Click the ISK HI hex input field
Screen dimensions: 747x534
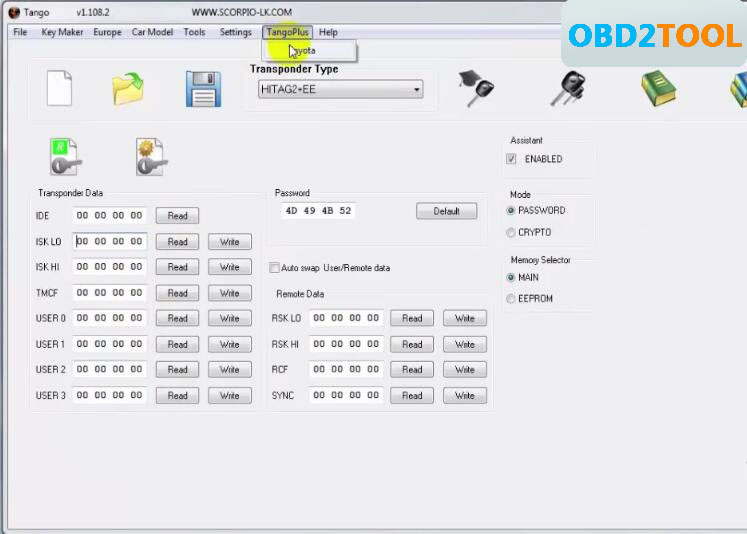[110, 266]
